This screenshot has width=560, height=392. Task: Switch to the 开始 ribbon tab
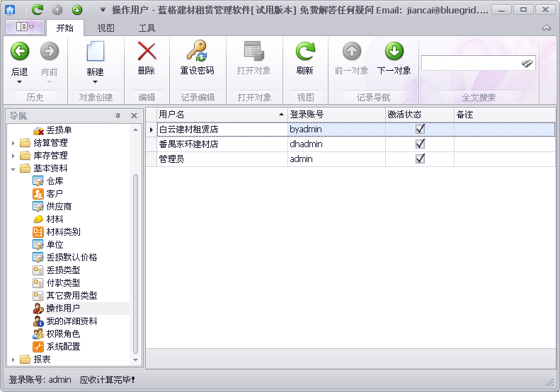tap(65, 28)
